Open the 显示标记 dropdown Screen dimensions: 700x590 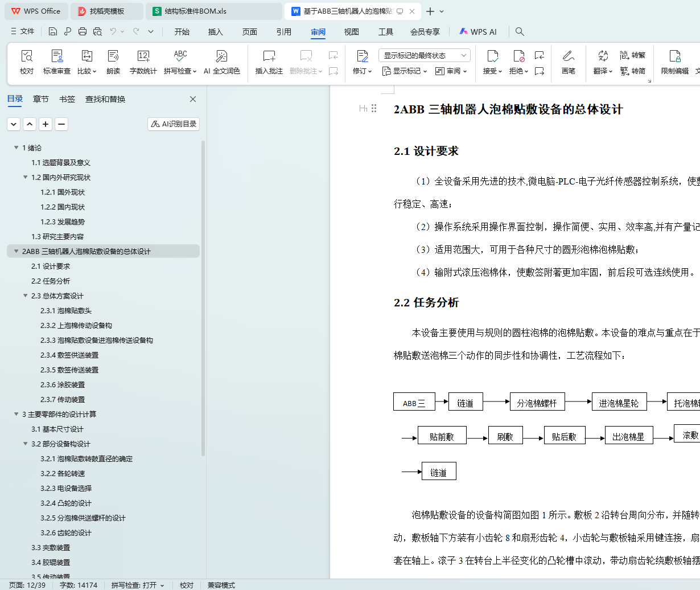405,71
